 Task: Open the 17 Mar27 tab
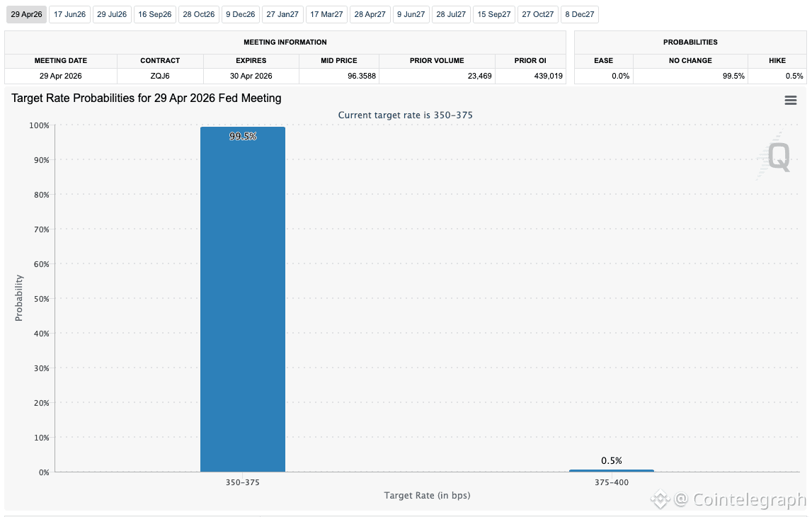(326, 14)
